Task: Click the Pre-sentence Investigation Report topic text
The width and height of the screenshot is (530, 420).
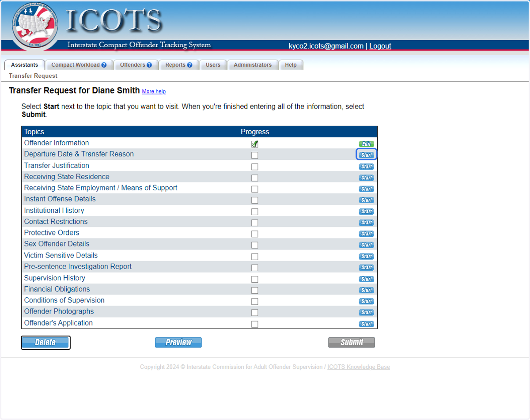Action: 78,266
